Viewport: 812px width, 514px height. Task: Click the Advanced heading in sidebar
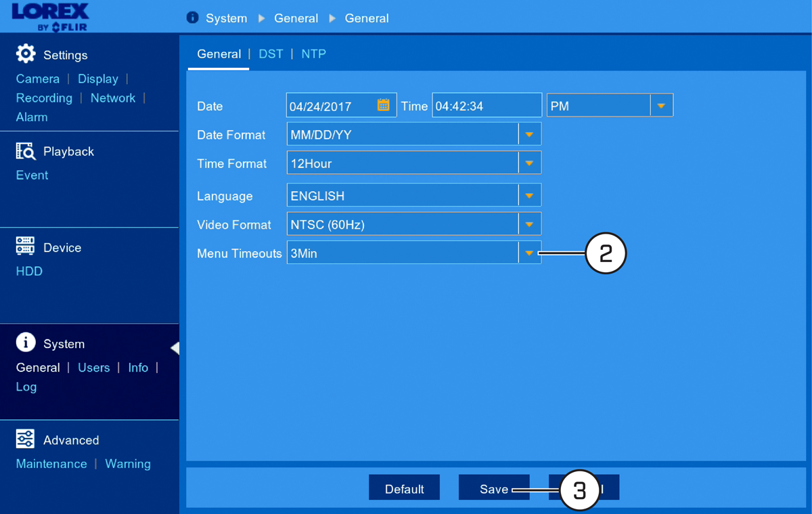[71, 440]
